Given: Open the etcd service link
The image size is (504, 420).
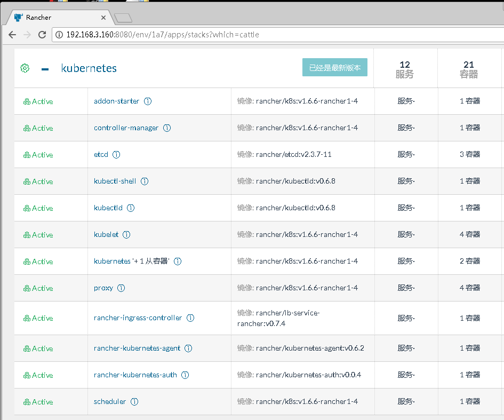Looking at the screenshot, I should tap(101, 154).
